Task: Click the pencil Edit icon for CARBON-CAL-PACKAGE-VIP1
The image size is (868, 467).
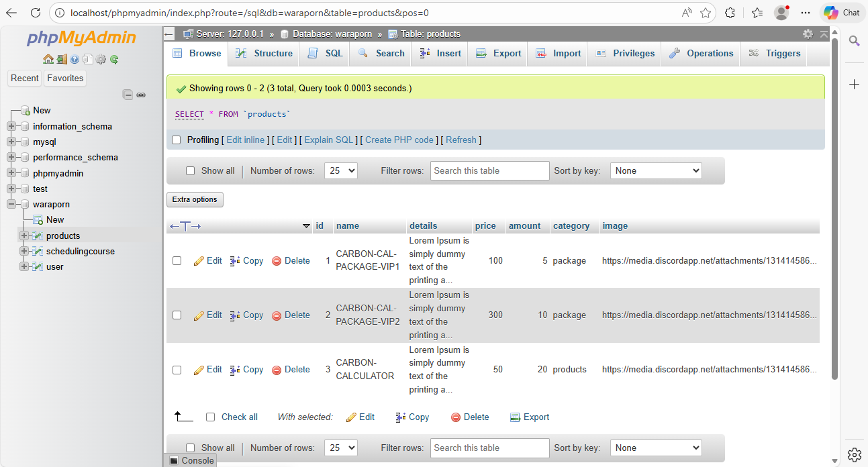Action: 199,261
